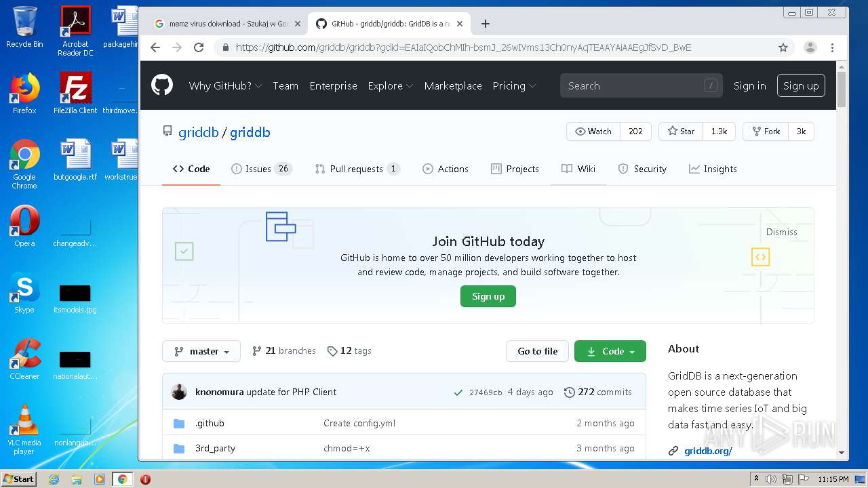Expand the Why GitHub? menu
This screenshot has width=868, height=488.
coord(225,85)
